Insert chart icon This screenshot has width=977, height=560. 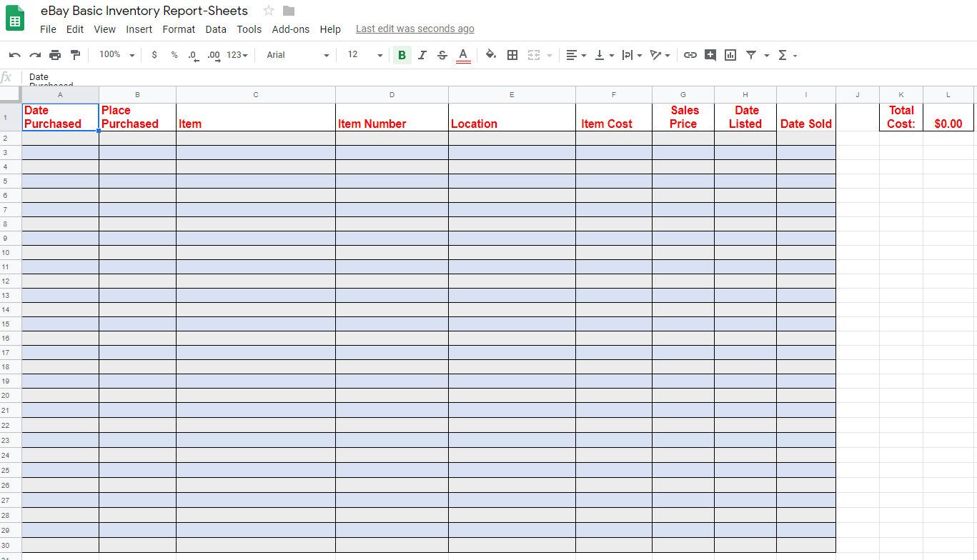[730, 55]
